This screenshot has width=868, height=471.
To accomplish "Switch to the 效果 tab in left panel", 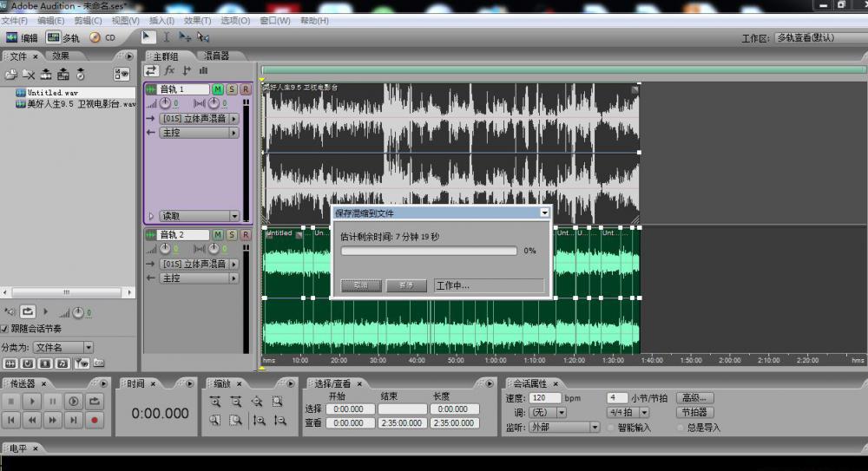I will 61,56.
